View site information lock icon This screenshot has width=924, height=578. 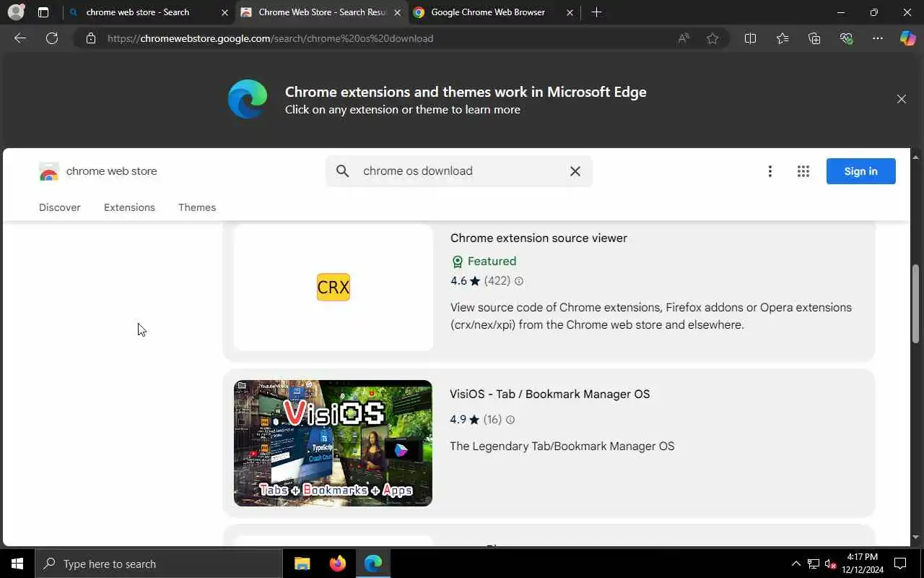[91, 38]
